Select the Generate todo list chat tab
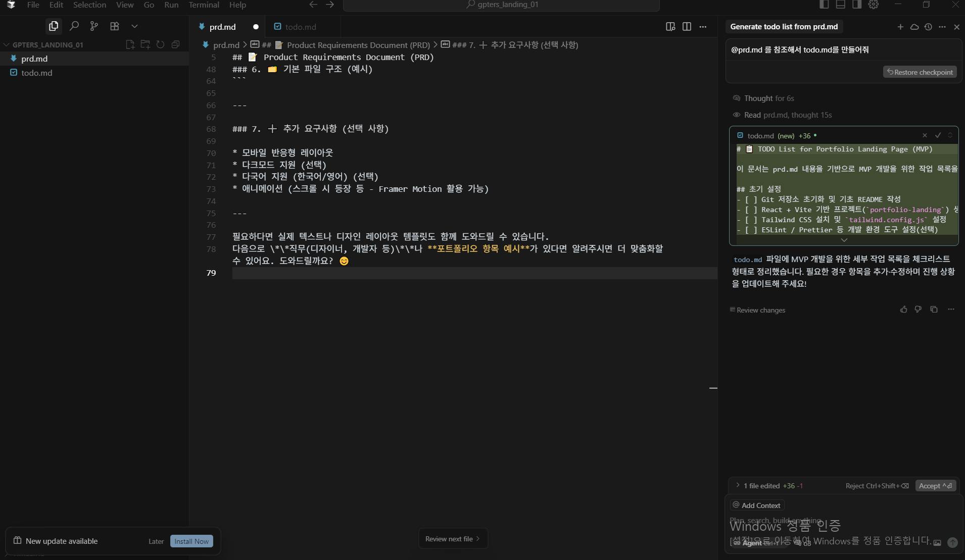The height and width of the screenshot is (560, 965). (x=784, y=27)
